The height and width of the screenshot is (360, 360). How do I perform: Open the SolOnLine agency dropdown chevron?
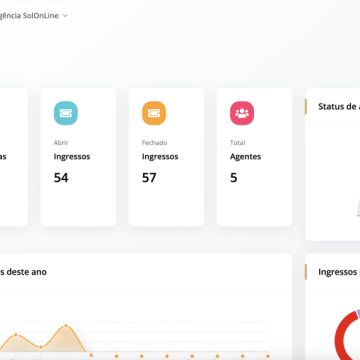coord(65,16)
